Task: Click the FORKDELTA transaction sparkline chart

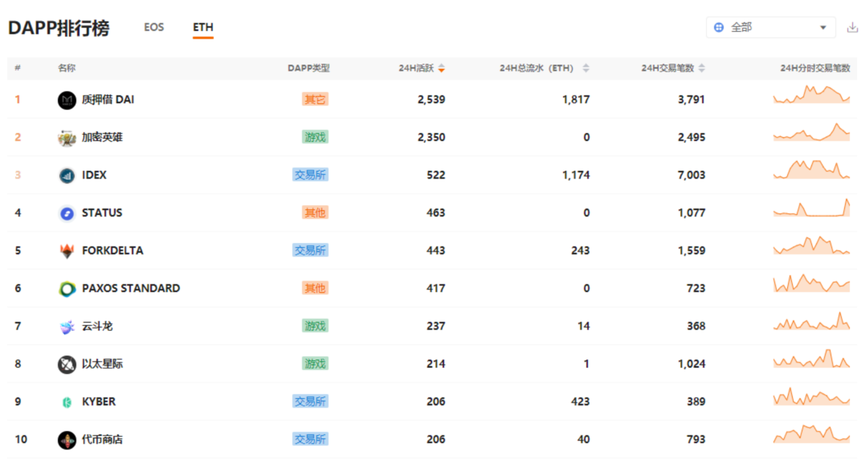Action: point(811,245)
